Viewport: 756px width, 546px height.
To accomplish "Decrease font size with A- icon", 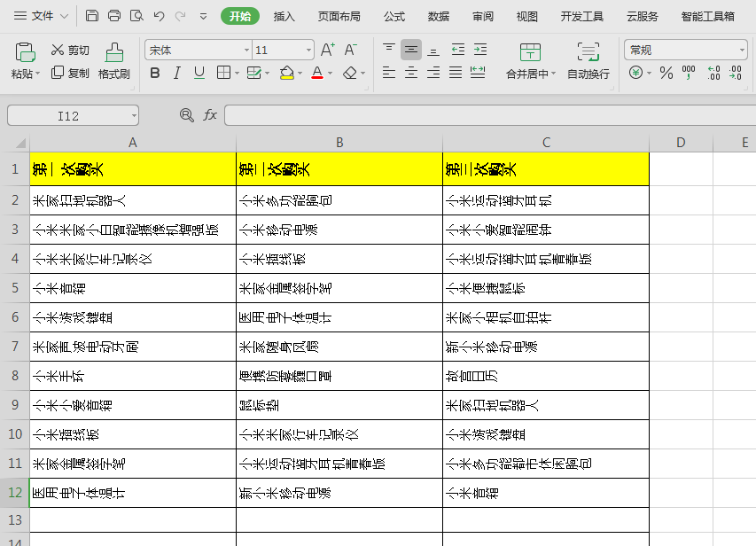I will pyautogui.click(x=350, y=50).
